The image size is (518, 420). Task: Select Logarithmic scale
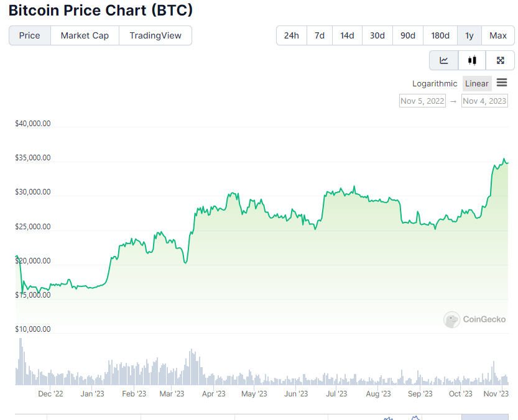click(x=435, y=83)
